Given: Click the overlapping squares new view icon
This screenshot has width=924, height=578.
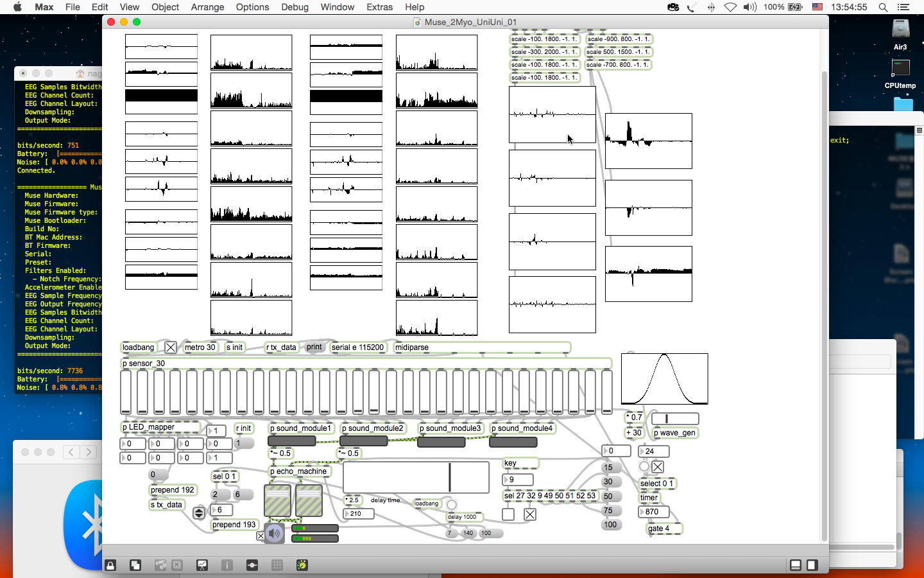Looking at the screenshot, I should coord(135,565).
